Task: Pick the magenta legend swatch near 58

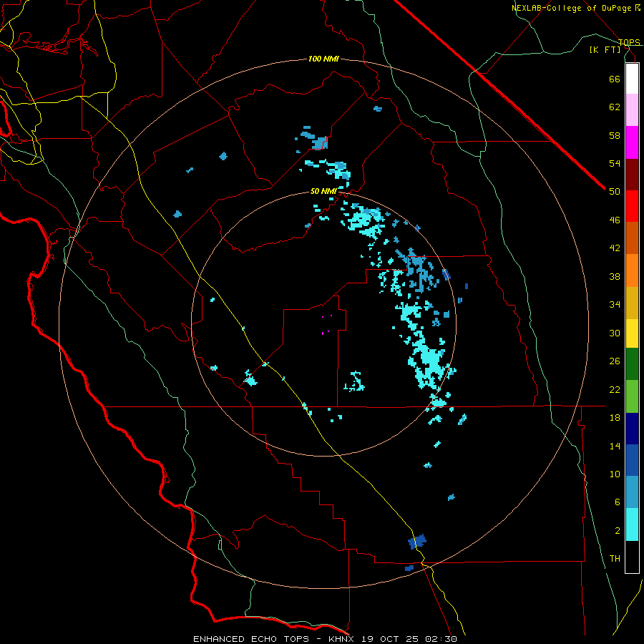Action: coord(632,142)
